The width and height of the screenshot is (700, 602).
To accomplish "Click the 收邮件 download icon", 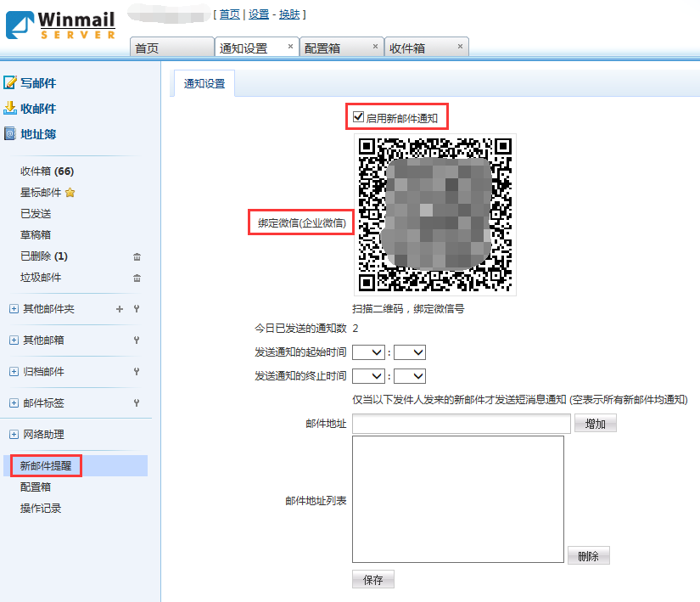I will tap(10, 108).
